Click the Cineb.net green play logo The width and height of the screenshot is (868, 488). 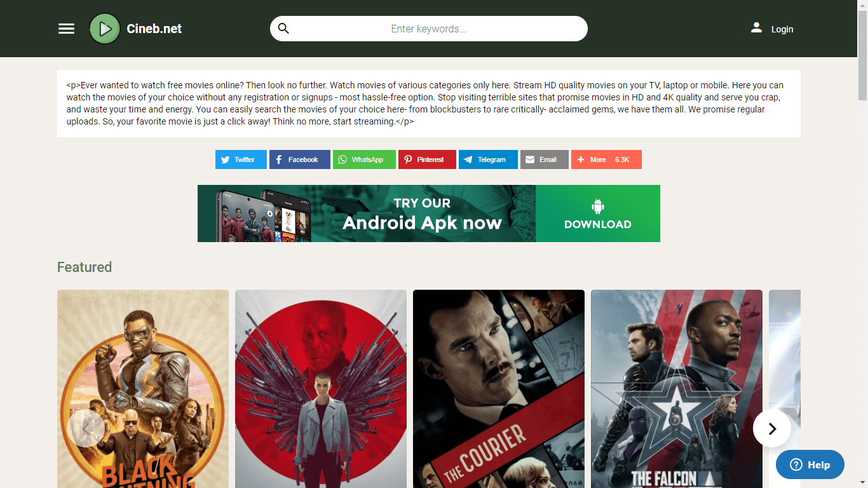coord(105,29)
